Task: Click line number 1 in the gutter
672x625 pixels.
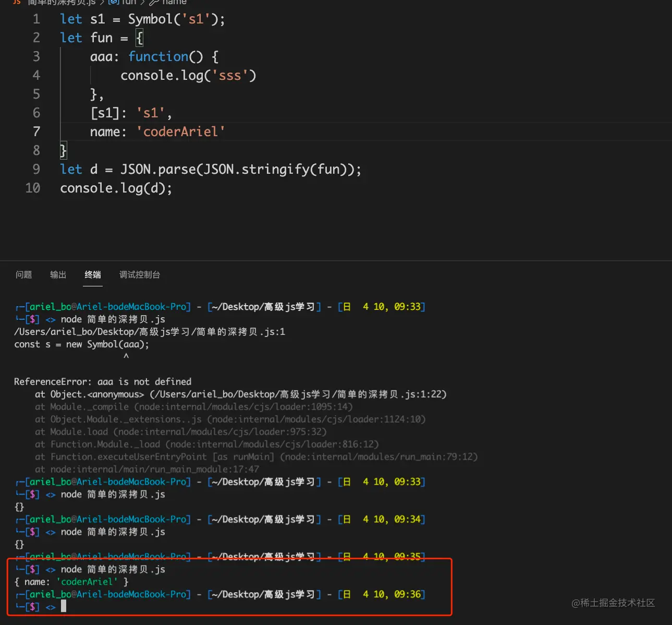Action: 36,19
